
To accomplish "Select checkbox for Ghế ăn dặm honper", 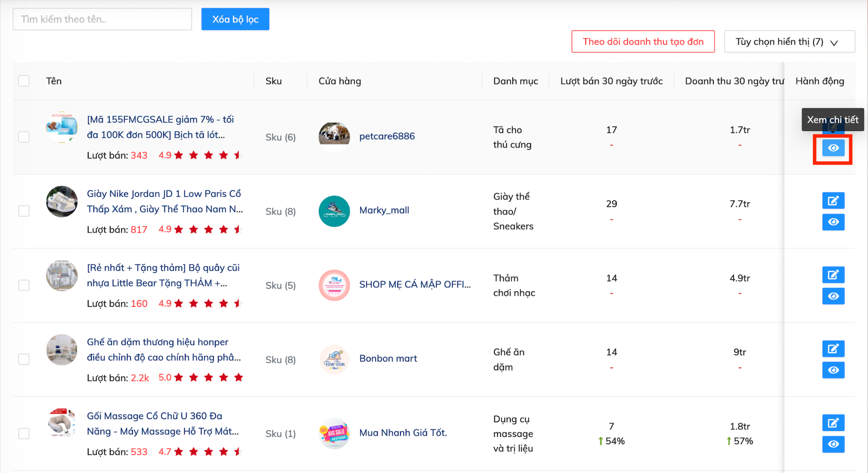I will [24, 359].
